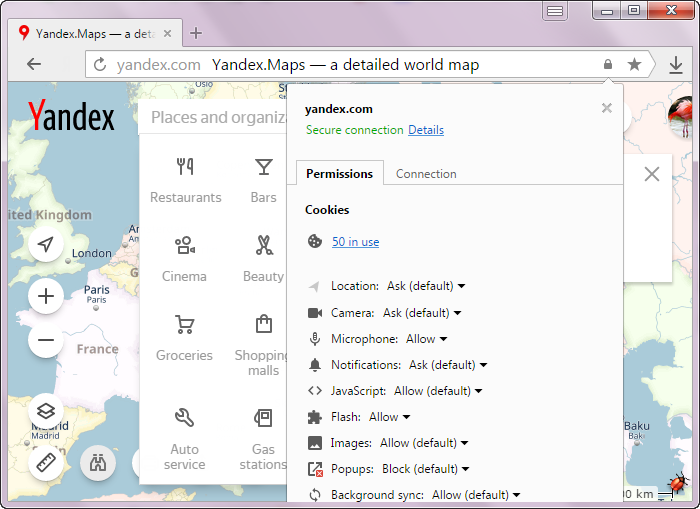700x509 pixels.
Task: Switch to the Connection tab
Action: click(426, 174)
